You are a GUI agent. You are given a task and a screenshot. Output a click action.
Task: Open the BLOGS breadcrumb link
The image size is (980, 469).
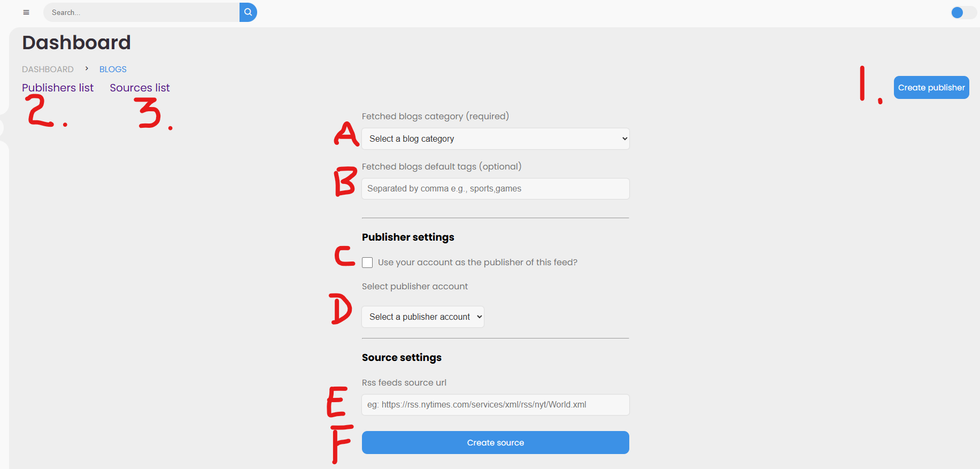coord(113,69)
